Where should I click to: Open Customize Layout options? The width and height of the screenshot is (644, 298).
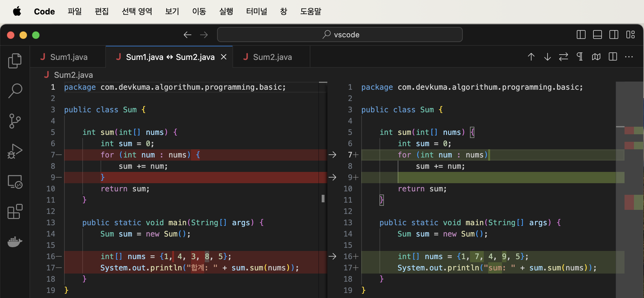point(630,35)
